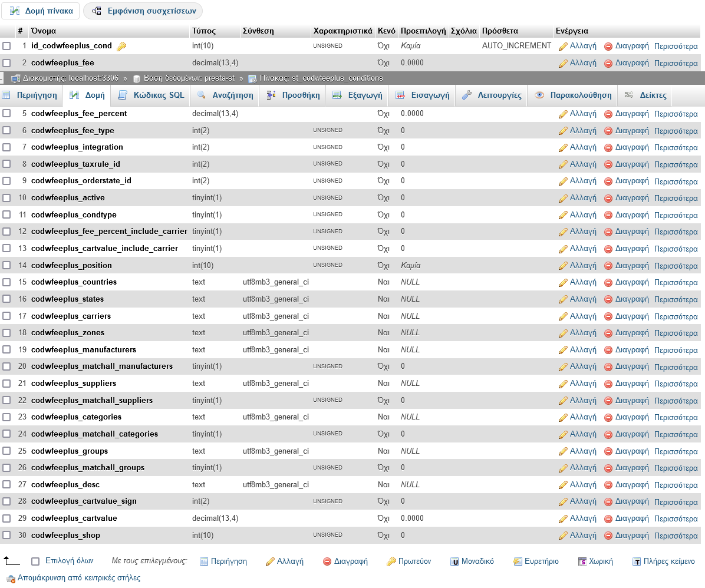Check the id_codwfeeplus_cond row checkbox
Screen dimensions: 705x588
(x=6, y=46)
